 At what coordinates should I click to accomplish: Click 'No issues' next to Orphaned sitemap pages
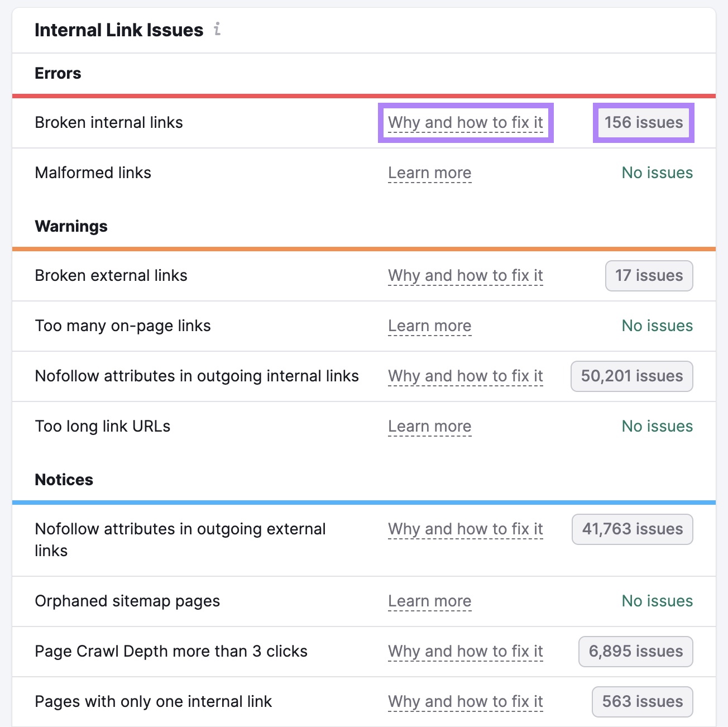657,601
